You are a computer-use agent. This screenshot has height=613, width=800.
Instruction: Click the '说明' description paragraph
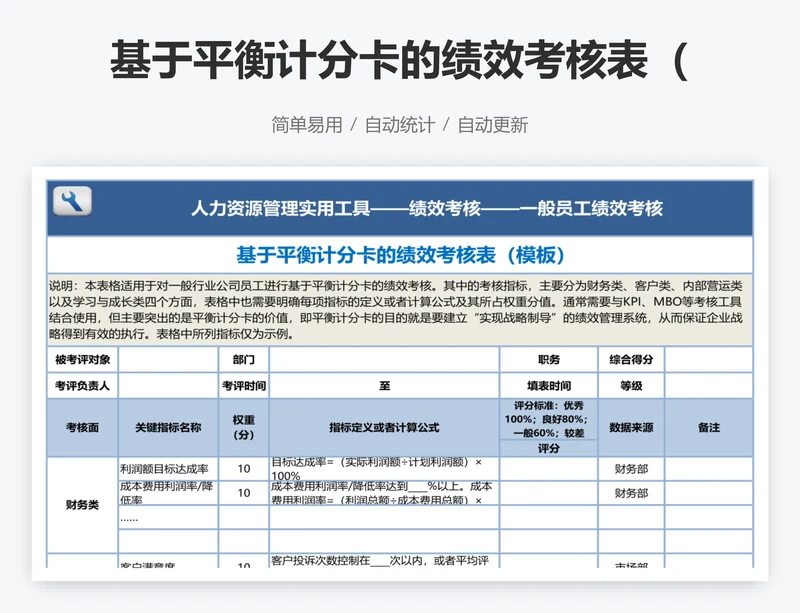coord(400,310)
